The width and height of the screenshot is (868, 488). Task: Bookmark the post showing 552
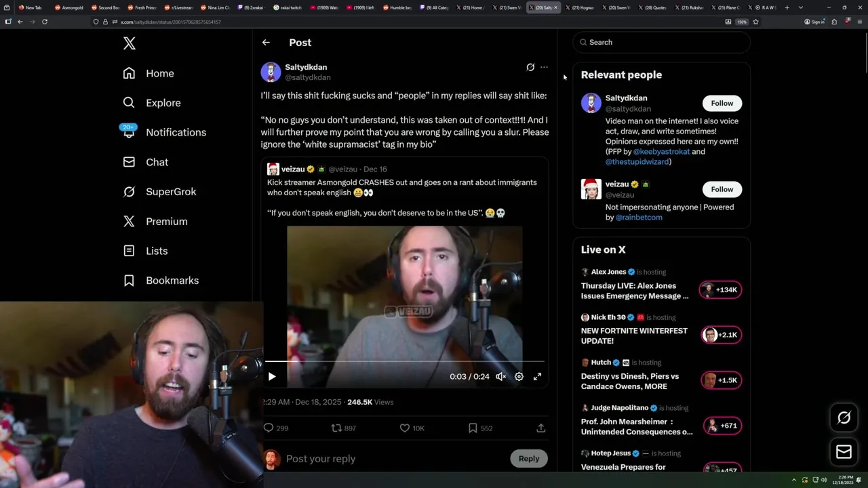click(x=480, y=428)
